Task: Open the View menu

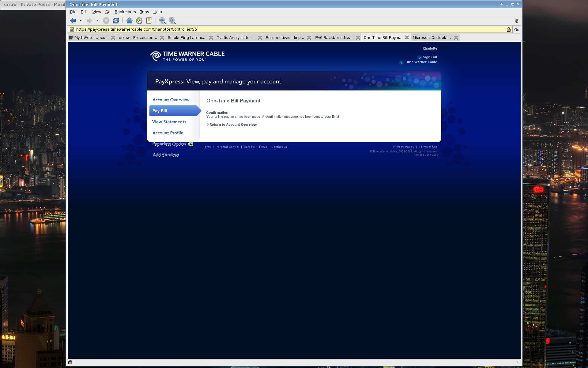Action: 96,12
